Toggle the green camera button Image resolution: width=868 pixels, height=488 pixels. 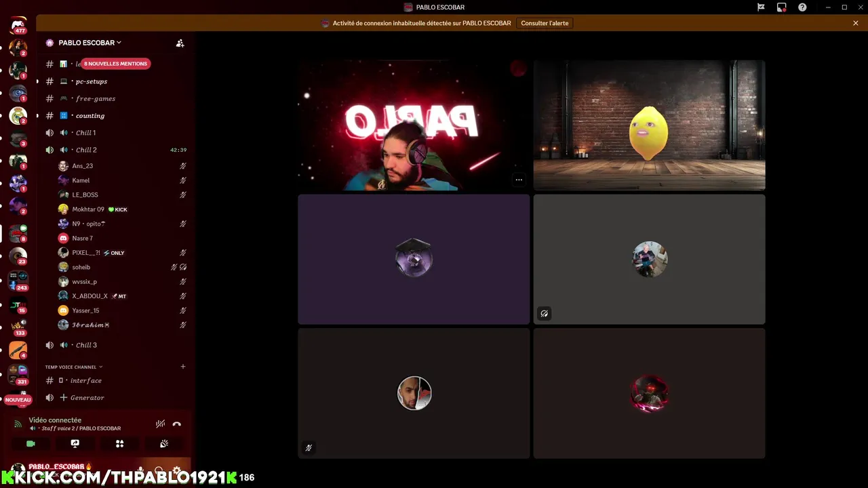pos(31,444)
